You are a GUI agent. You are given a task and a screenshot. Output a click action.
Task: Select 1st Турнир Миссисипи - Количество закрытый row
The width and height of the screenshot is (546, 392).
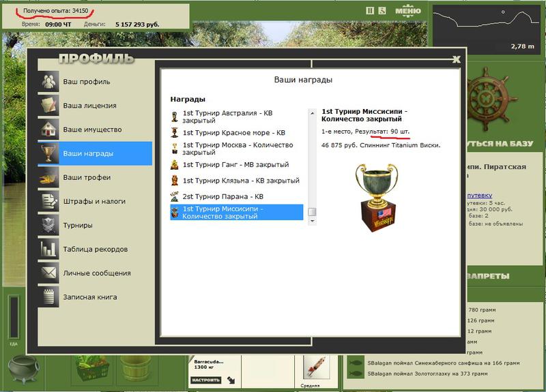(x=237, y=212)
